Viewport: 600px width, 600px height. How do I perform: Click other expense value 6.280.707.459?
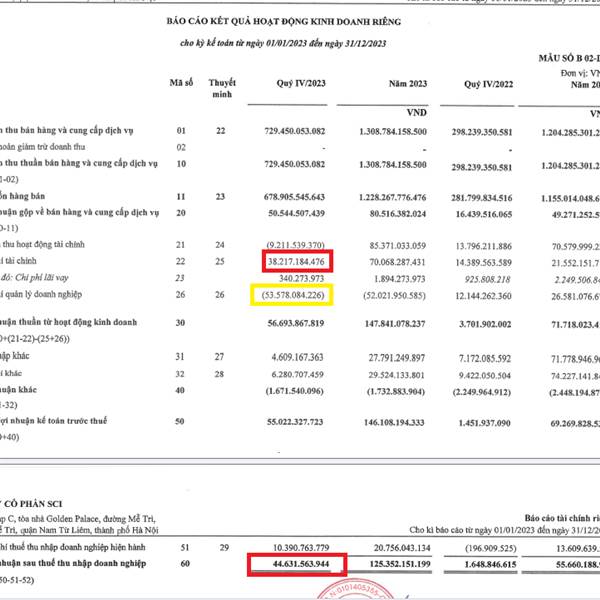click(298, 374)
